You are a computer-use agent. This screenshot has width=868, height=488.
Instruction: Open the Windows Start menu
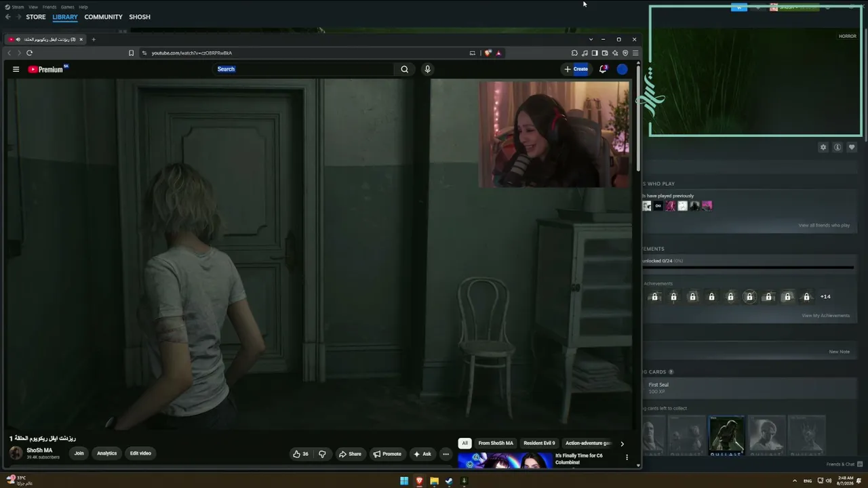[404, 481]
